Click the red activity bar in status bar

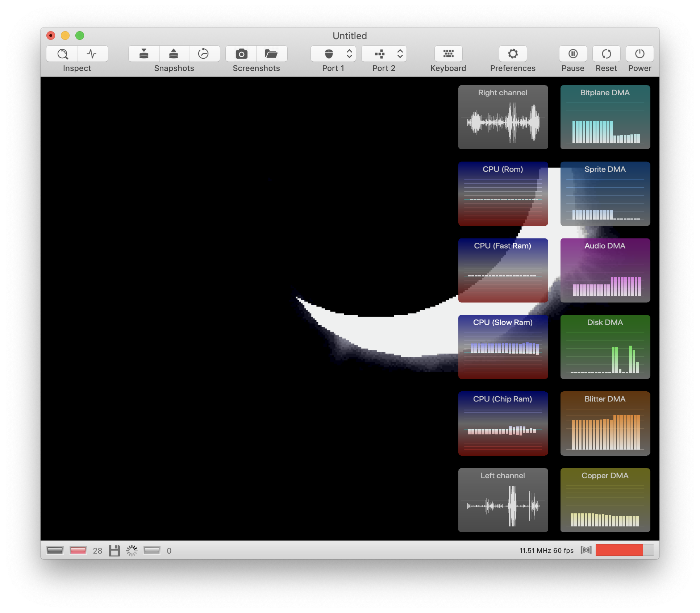[x=624, y=550]
